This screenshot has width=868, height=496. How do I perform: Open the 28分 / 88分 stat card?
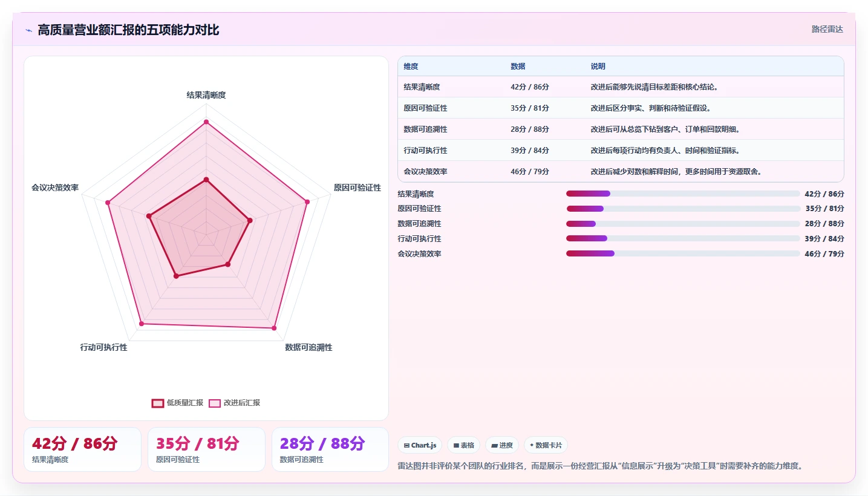point(330,449)
